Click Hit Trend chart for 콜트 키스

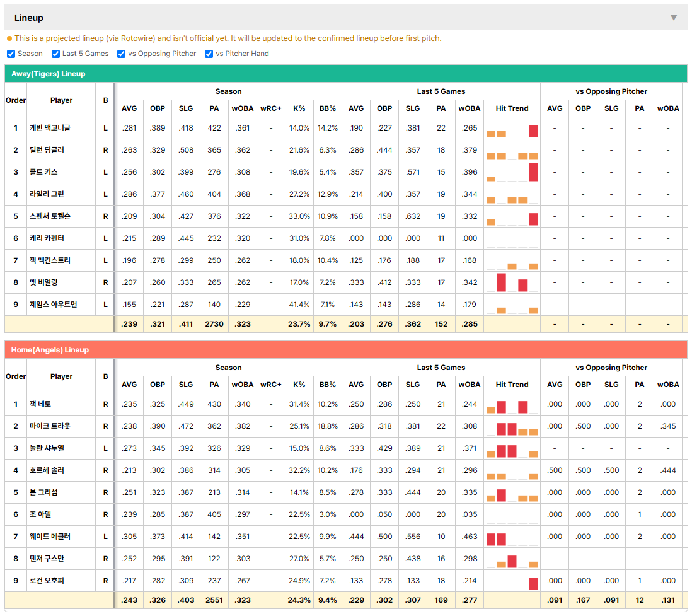pos(512,172)
